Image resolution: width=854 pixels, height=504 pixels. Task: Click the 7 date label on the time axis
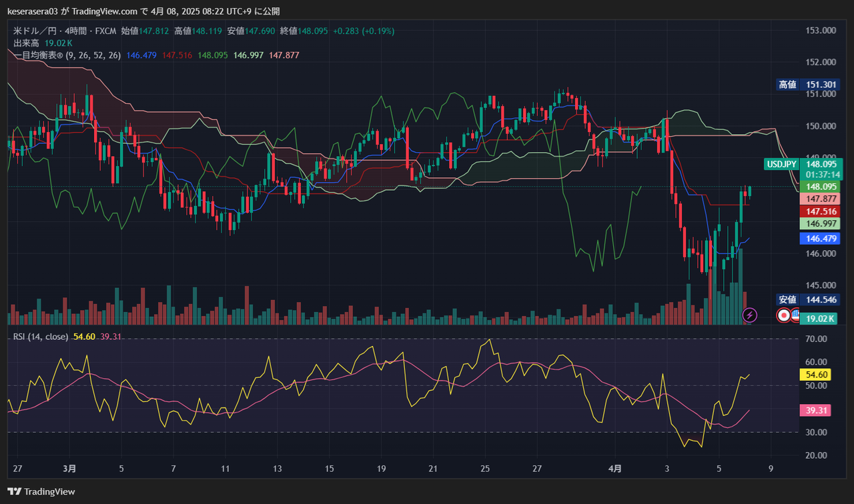173,469
